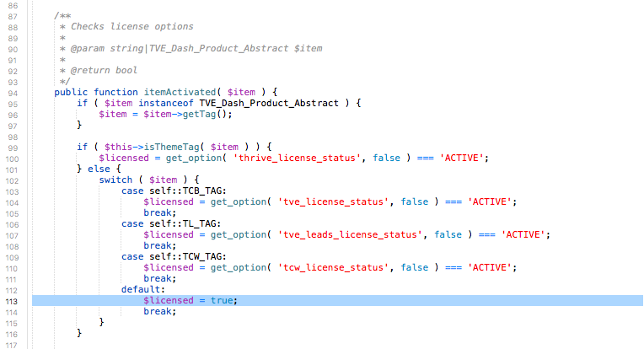Click the 'tve_license_status' string
Viewport: 644px width, 349px height.
(x=333, y=201)
